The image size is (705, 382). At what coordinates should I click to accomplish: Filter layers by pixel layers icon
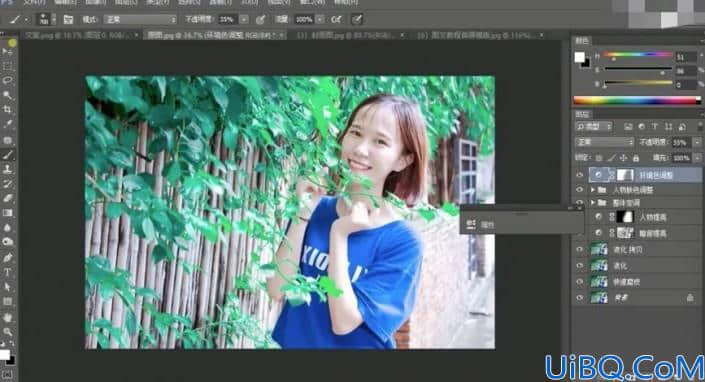(628, 127)
